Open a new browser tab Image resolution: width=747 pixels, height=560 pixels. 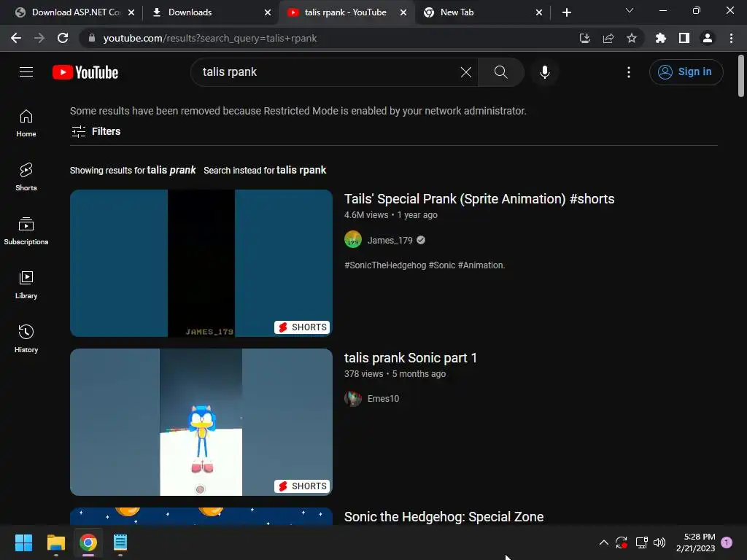[x=566, y=12]
